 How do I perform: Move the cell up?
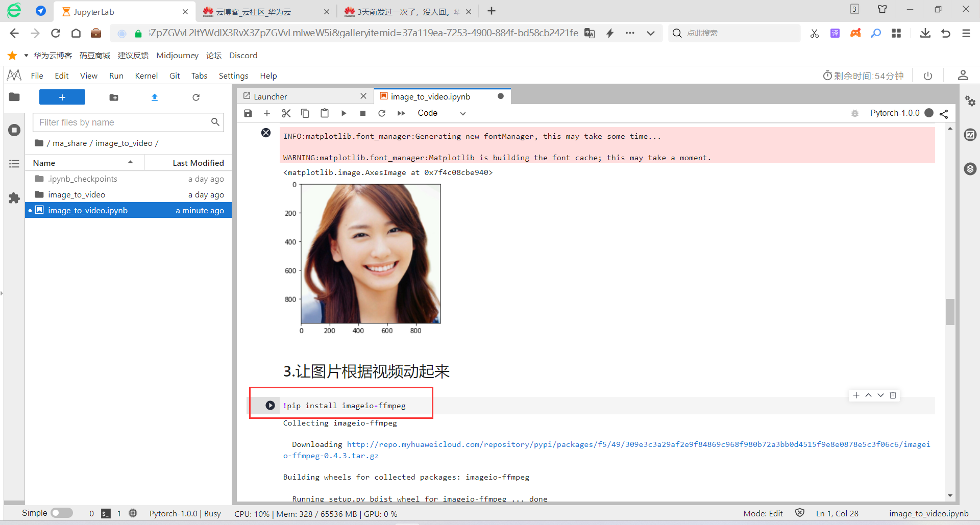click(x=869, y=395)
